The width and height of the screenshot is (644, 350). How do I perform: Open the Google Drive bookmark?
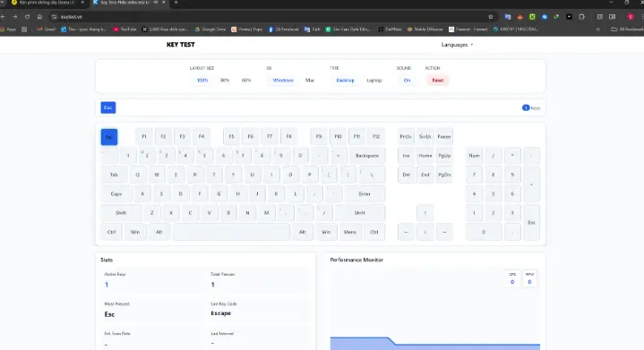210,30
